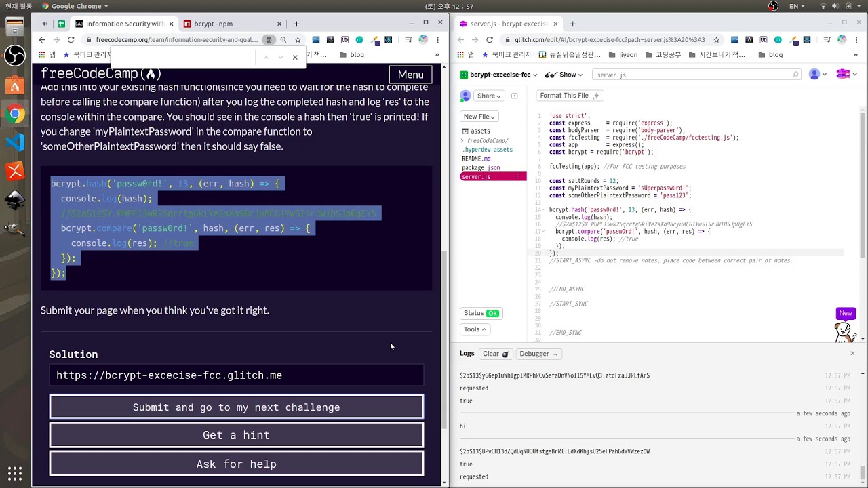Open package.json in file list
Viewport: 868px width, 488px height.
click(x=481, y=167)
